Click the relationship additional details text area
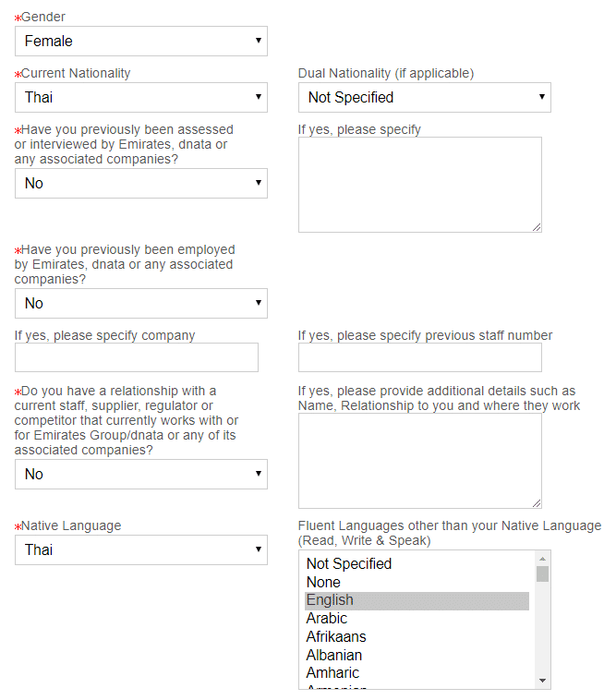This screenshot has width=604, height=700. pos(420,461)
